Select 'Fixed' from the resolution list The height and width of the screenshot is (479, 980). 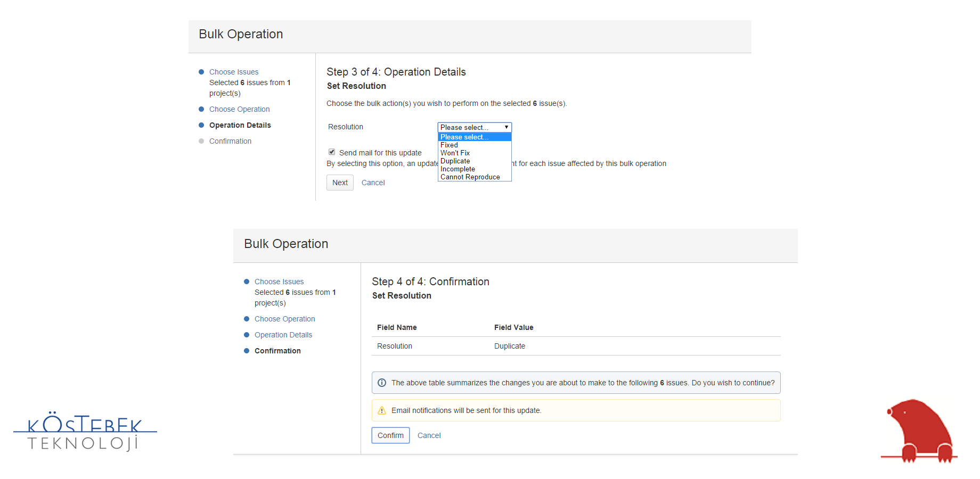click(x=475, y=145)
